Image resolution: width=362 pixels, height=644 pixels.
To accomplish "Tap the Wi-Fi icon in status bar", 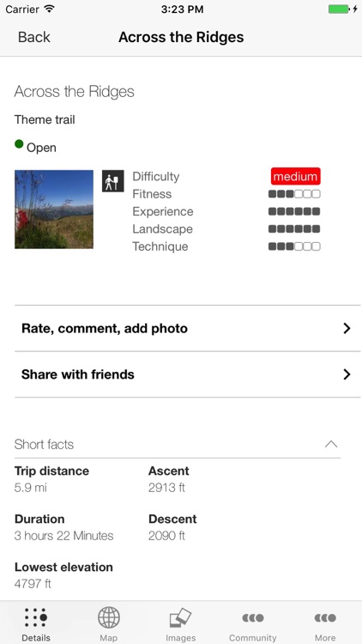I will click(x=50, y=9).
